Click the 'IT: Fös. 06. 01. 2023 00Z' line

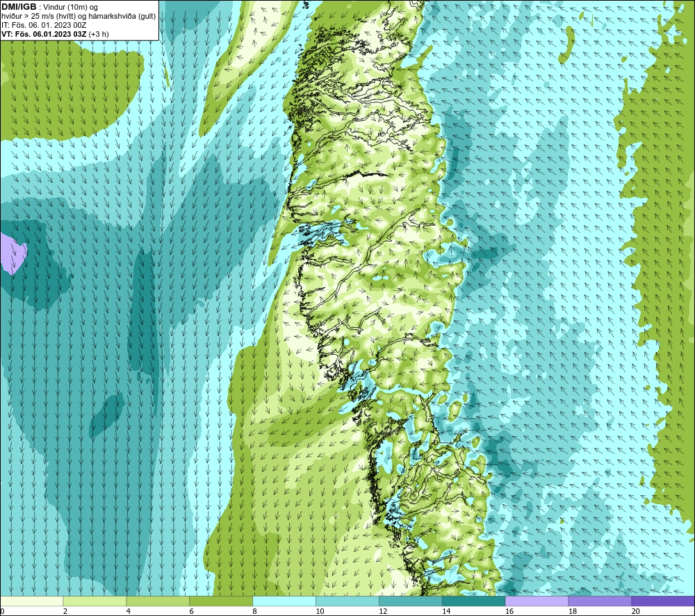[44, 25]
